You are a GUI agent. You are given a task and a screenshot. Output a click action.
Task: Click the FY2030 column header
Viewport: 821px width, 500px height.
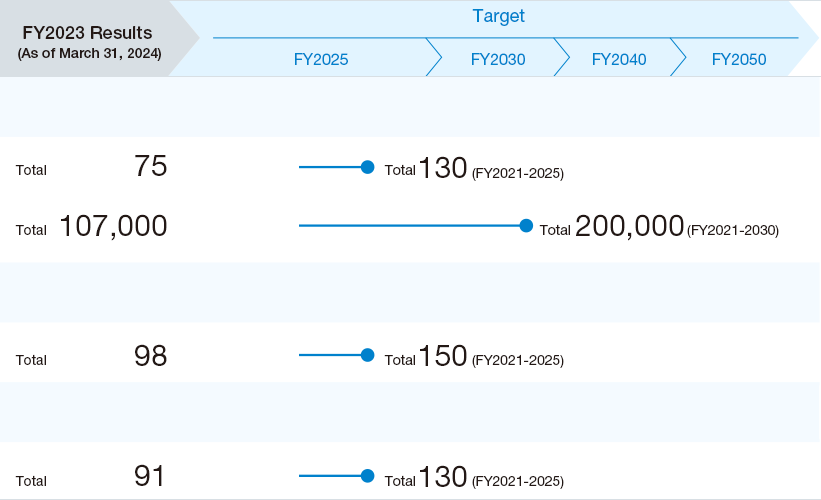(x=498, y=59)
